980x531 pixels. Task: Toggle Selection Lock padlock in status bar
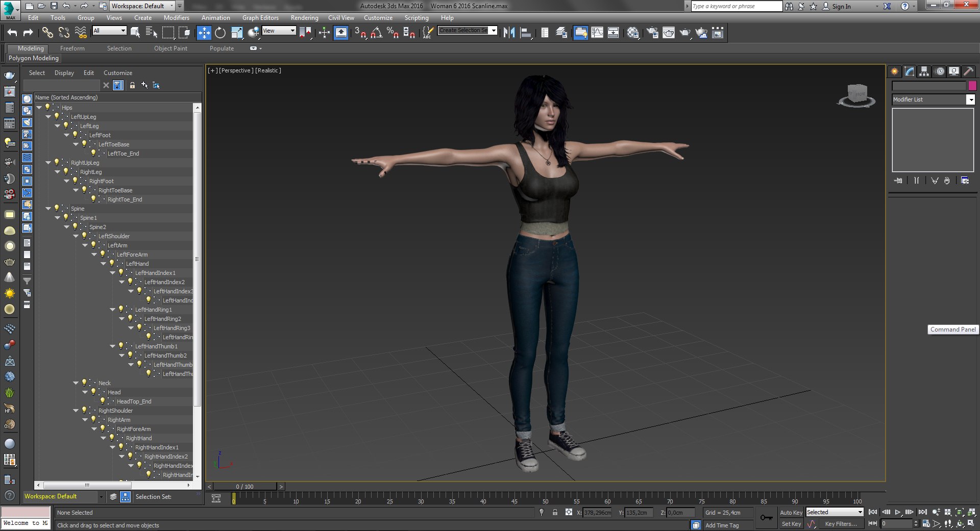point(555,513)
